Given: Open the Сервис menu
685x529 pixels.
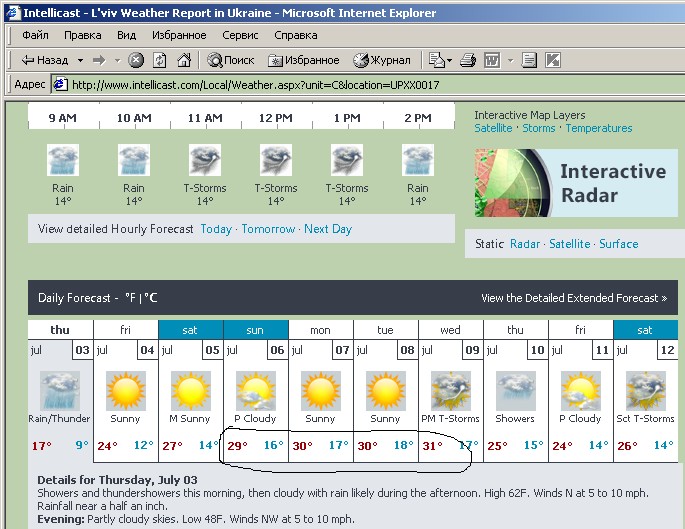Looking at the screenshot, I should point(240,35).
